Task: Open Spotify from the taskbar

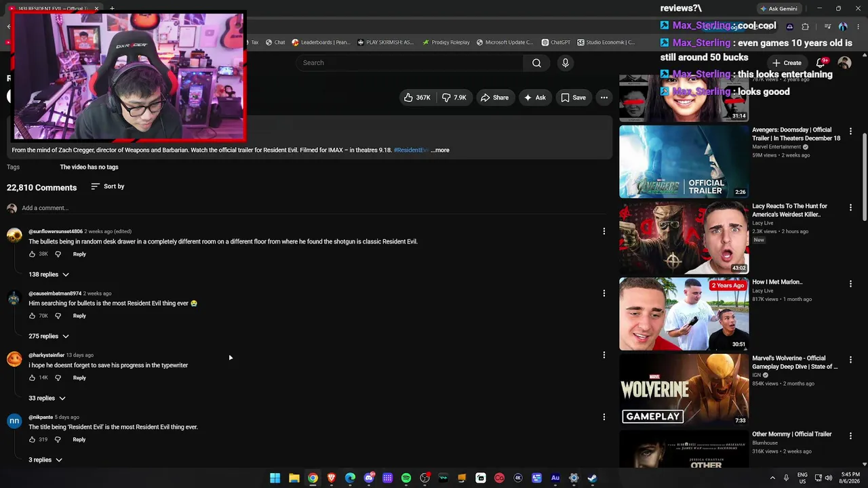Action: [x=406, y=478]
